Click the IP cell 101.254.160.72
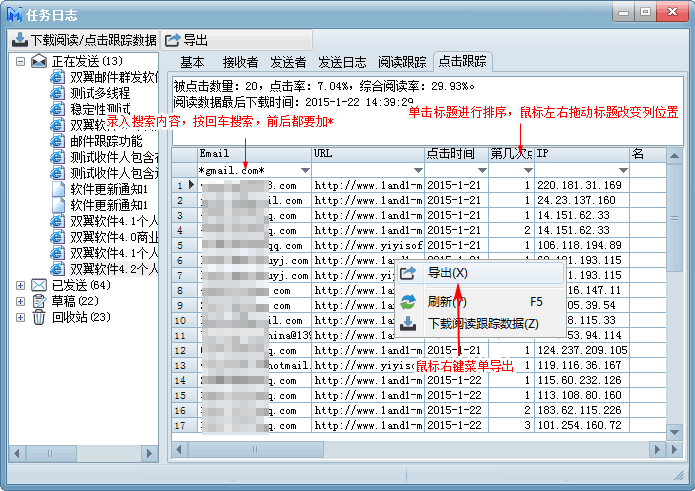Screen dimensions: 695x491 (x=582, y=425)
